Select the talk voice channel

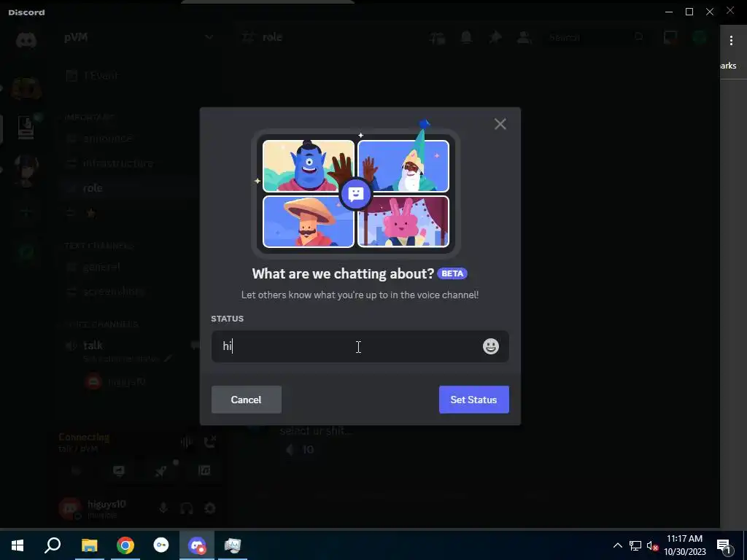pos(93,345)
